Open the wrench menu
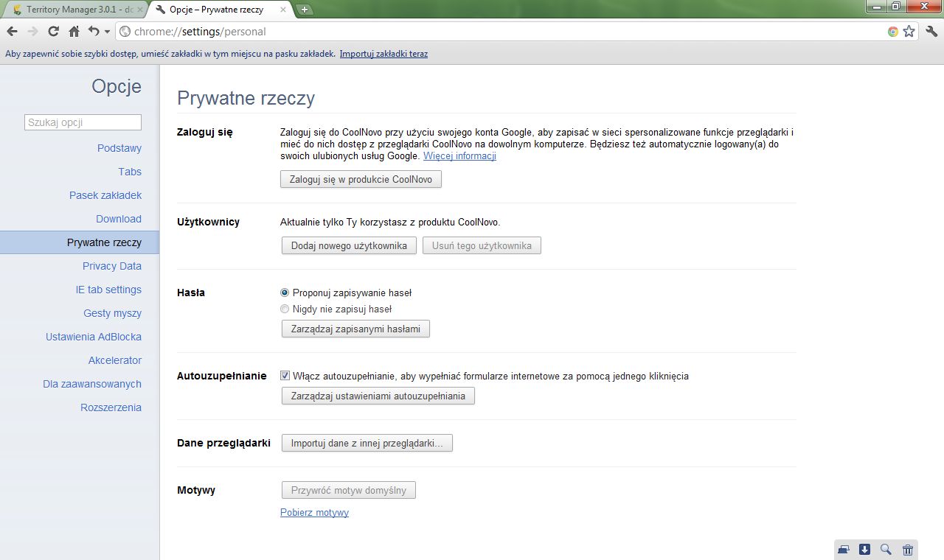The image size is (944, 560). pos(931,32)
